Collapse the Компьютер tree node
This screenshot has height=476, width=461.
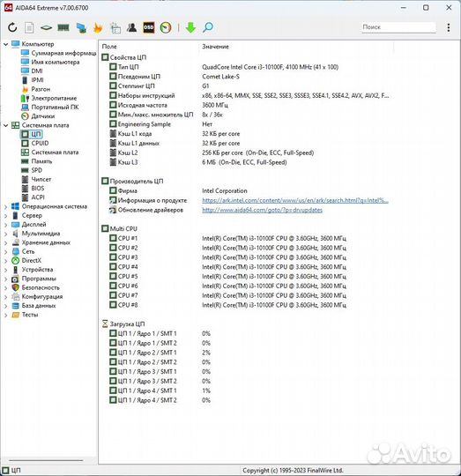[5, 44]
